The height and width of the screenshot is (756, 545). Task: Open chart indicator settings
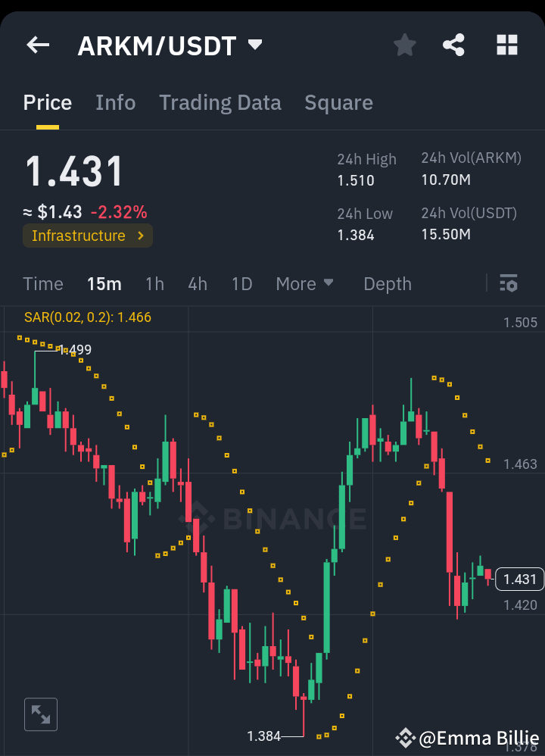point(508,283)
